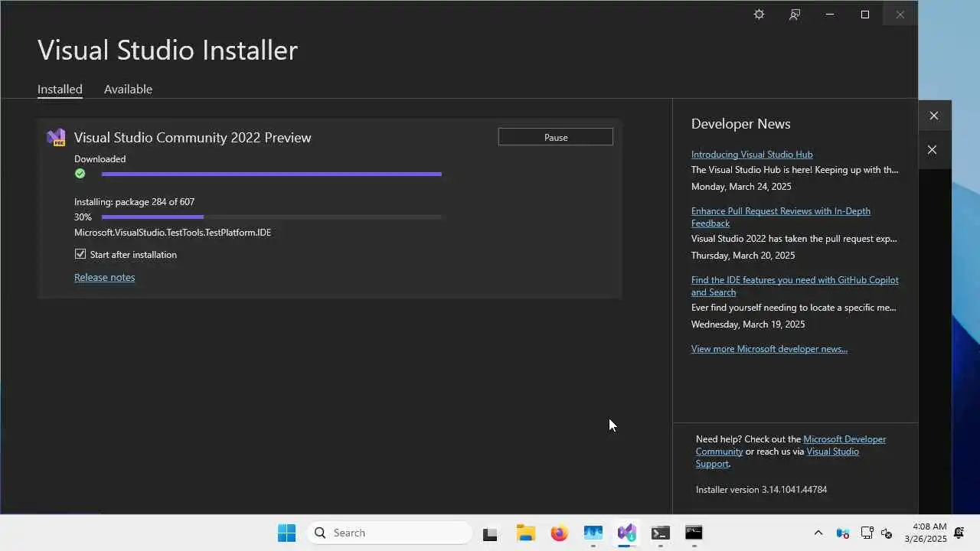Click the notification bell in system tray
This screenshot has height=551, width=980.
click(x=959, y=533)
